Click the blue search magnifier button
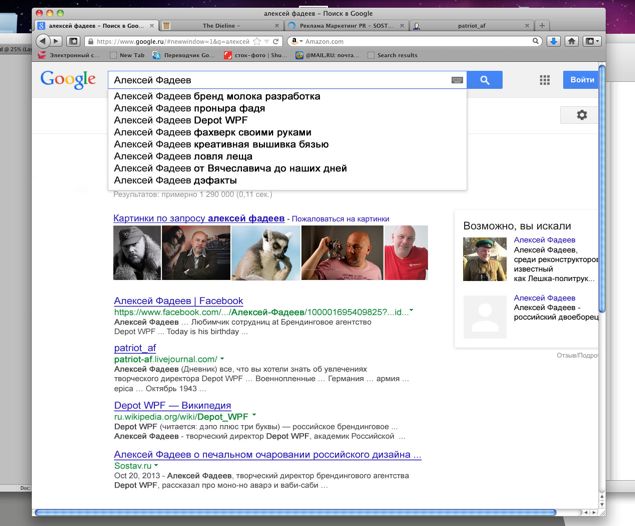The height and width of the screenshot is (526, 635). [485, 80]
